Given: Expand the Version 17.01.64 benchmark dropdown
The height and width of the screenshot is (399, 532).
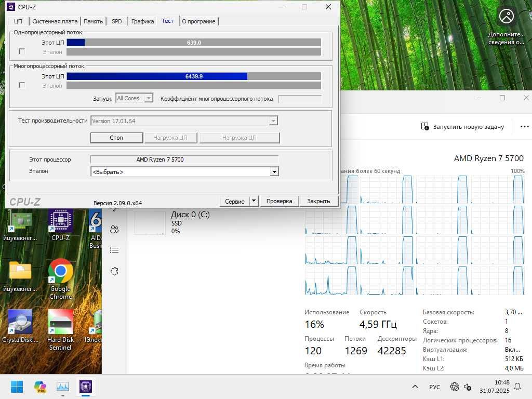Looking at the screenshot, I should pos(184,121).
